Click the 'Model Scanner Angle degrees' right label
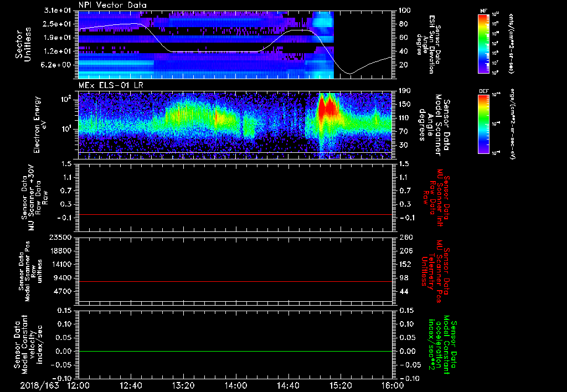Image resolution: width=567 pixels, height=392 pixels. click(x=434, y=125)
